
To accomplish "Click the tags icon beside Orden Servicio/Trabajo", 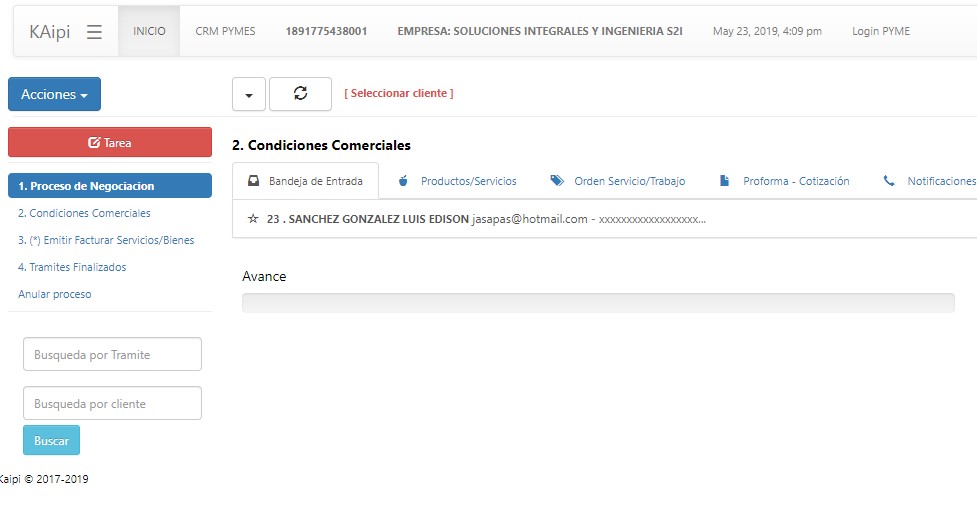I will pos(557,181).
